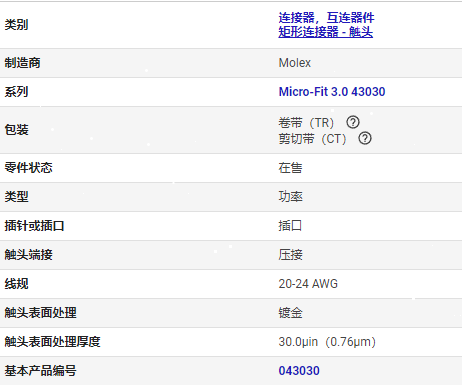Click the type value 功率

click(x=290, y=197)
